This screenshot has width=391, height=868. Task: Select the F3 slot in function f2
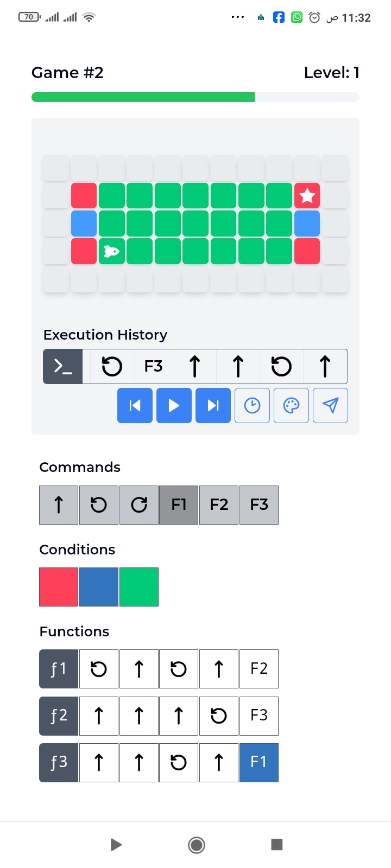[x=259, y=716]
